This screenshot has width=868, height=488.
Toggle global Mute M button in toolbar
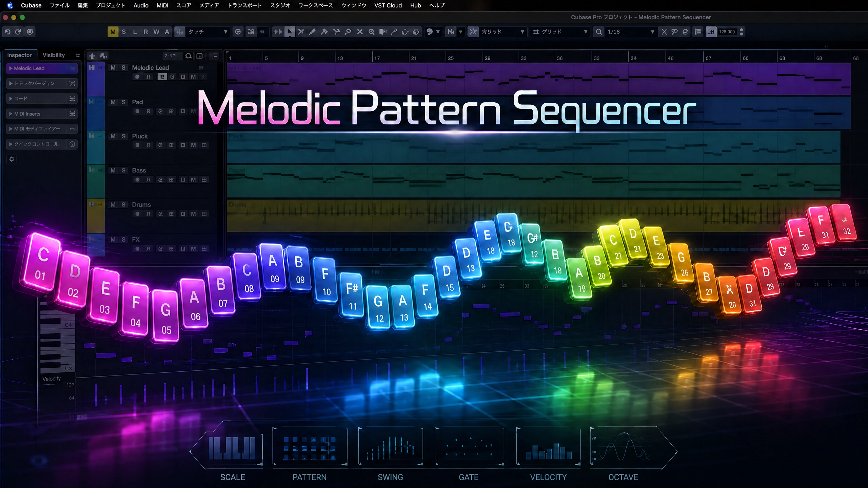tap(113, 32)
